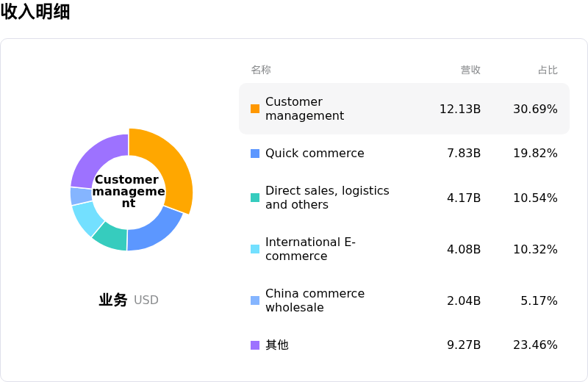The width and height of the screenshot is (588, 382).
Task: Click the donut center Customer management label
Action: 128,191
